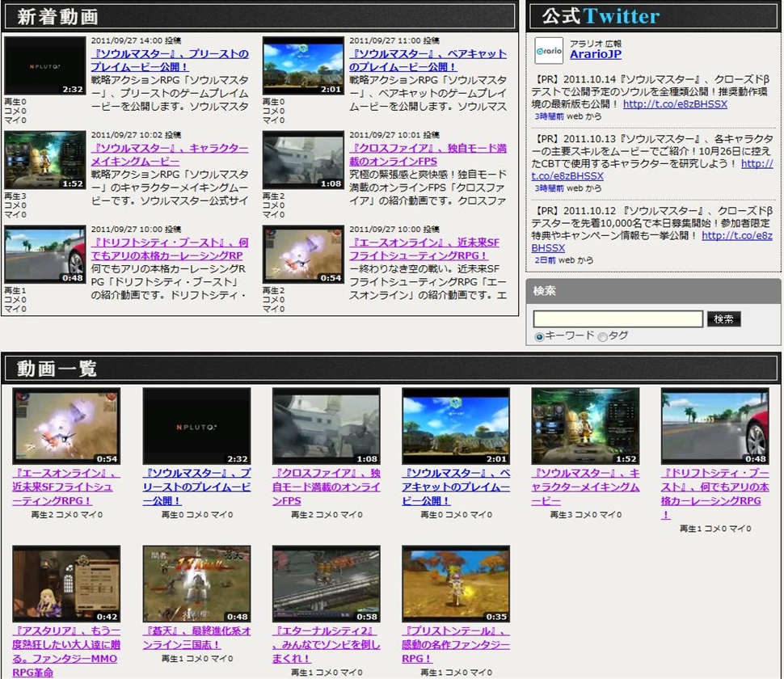This screenshot has width=784, height=679.
Task: Open the プリストンテール video thumbnail
Action: coord(456,584)
